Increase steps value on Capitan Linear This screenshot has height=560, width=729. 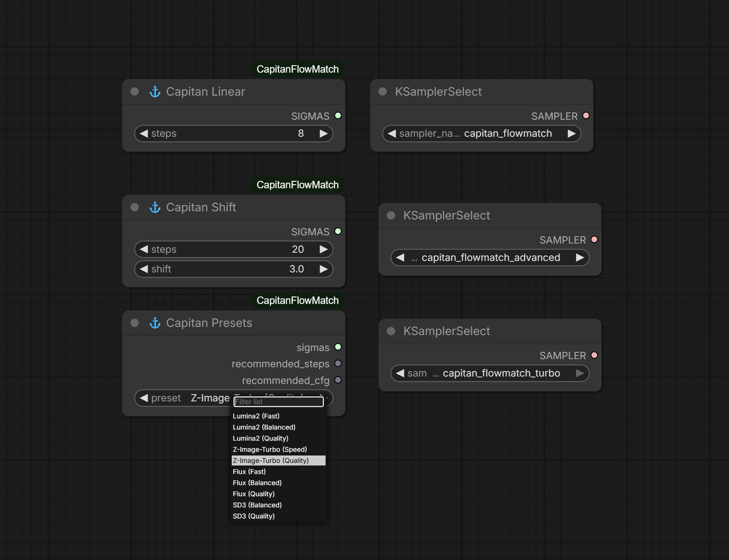[x=323, y=133]
